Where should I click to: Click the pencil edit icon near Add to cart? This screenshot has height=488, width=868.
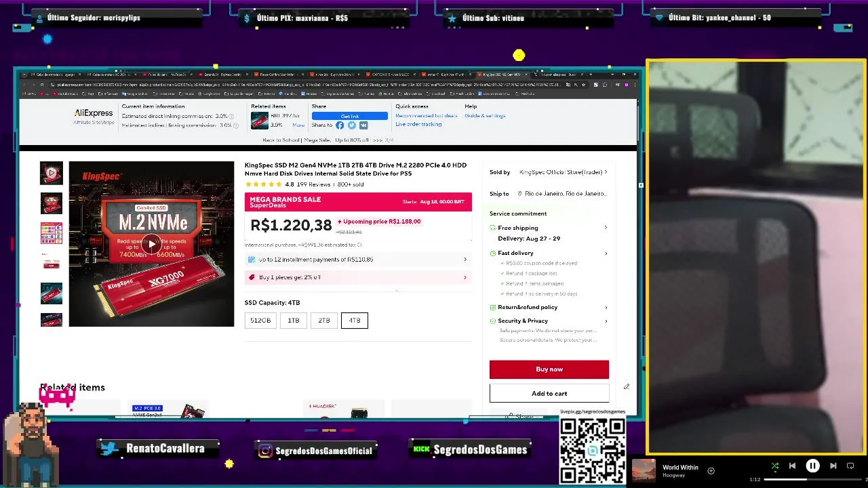click(627, 386)
